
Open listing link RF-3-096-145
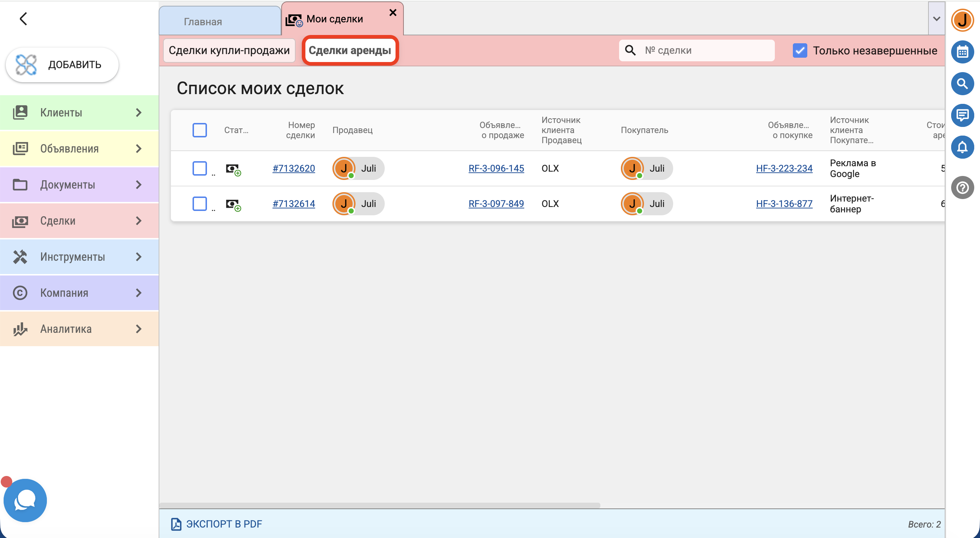496,168
